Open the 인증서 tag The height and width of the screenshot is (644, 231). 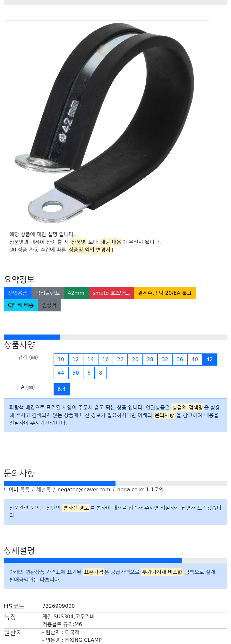(x=49, y=305)
